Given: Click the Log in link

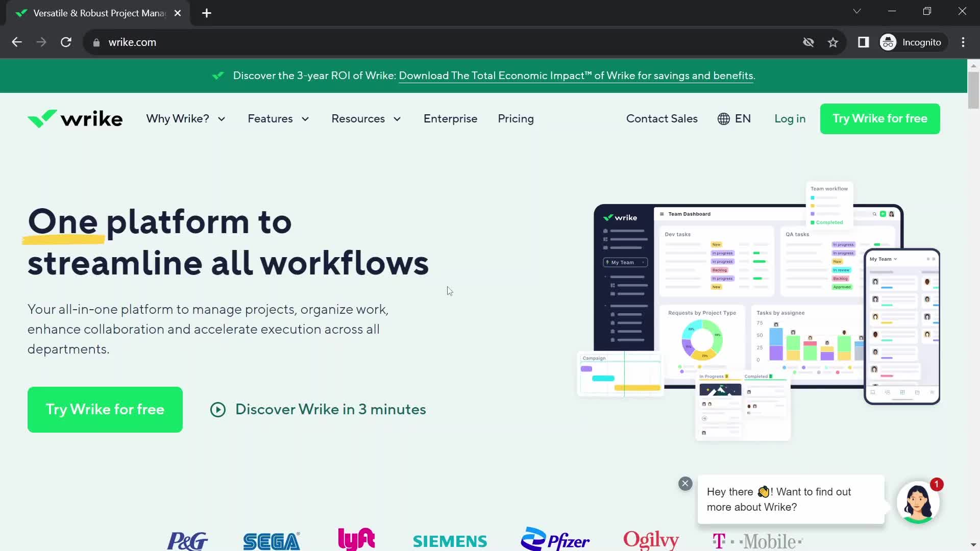Looking at the screenshot, I should (x=790, y=119).
